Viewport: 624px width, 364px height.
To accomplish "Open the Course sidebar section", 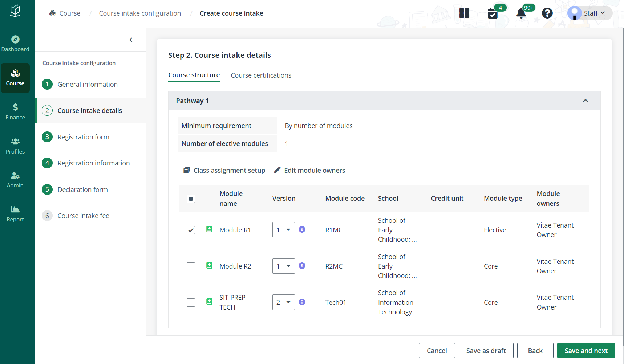I will coord(15,78).
